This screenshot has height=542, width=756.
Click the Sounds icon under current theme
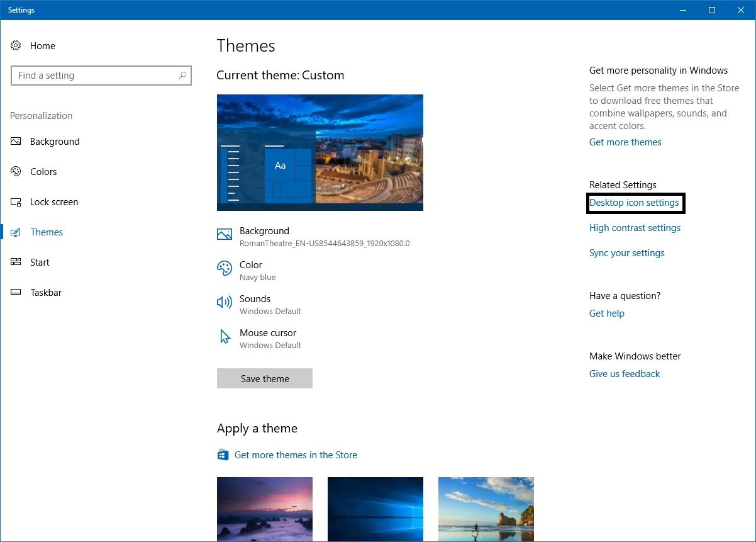point(225,302)
